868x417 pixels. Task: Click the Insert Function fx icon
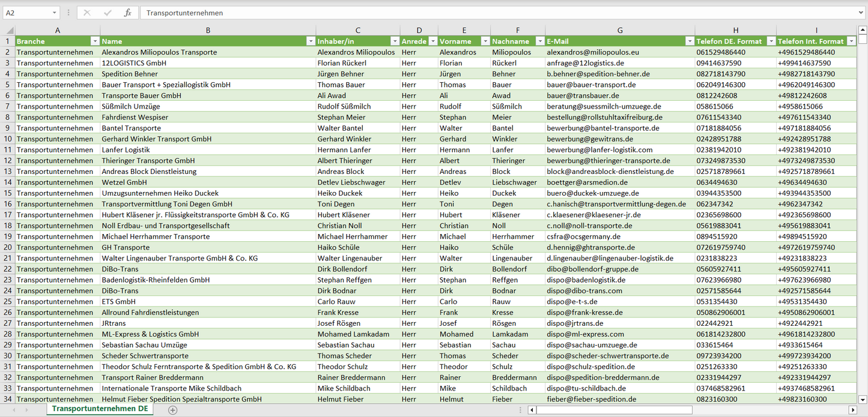pyautogui.click(x=127, y=13)
